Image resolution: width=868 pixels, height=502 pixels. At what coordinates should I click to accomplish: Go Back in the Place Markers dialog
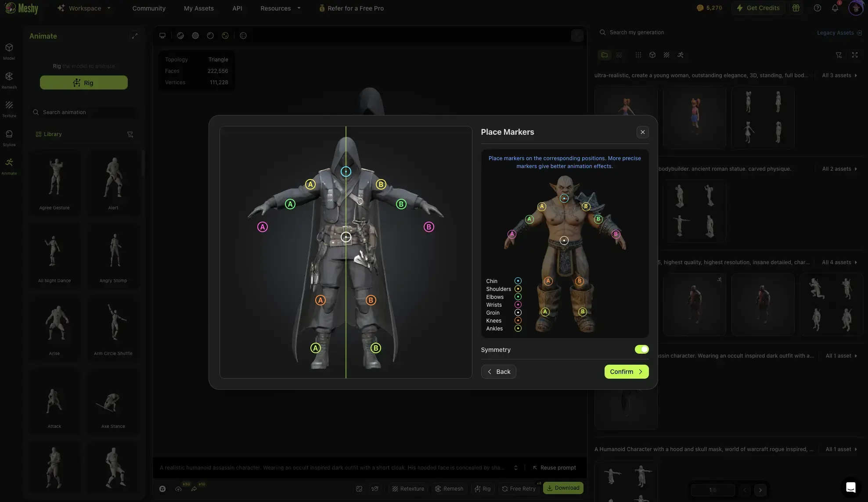pos(498,372)
